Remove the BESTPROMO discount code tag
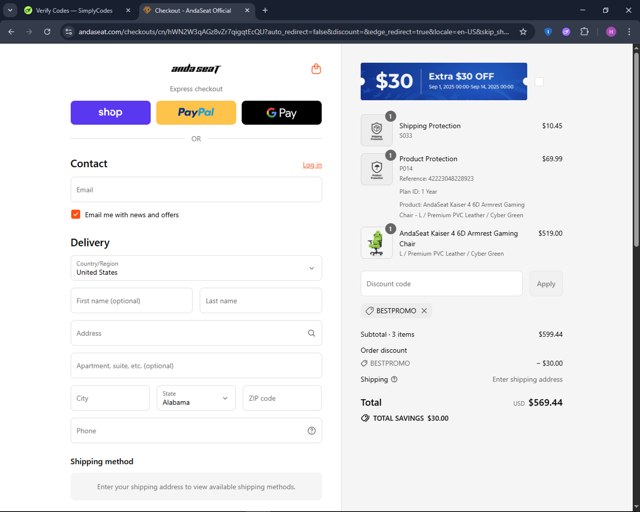This screenshot has height=512, width=640. [424, 311]
